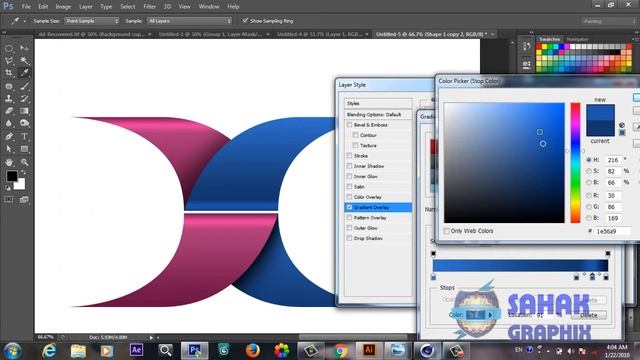Check Only Web Colors
This screenshot has width=640, height=360.
[x=447, y=231]
